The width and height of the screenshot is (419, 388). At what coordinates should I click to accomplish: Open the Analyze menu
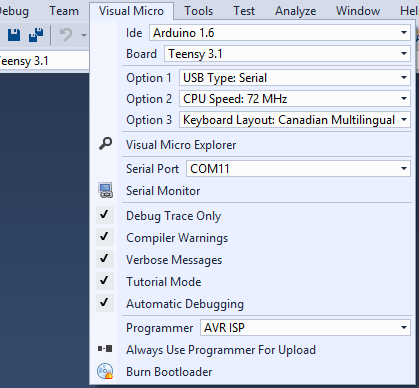(x=296, y=11)
